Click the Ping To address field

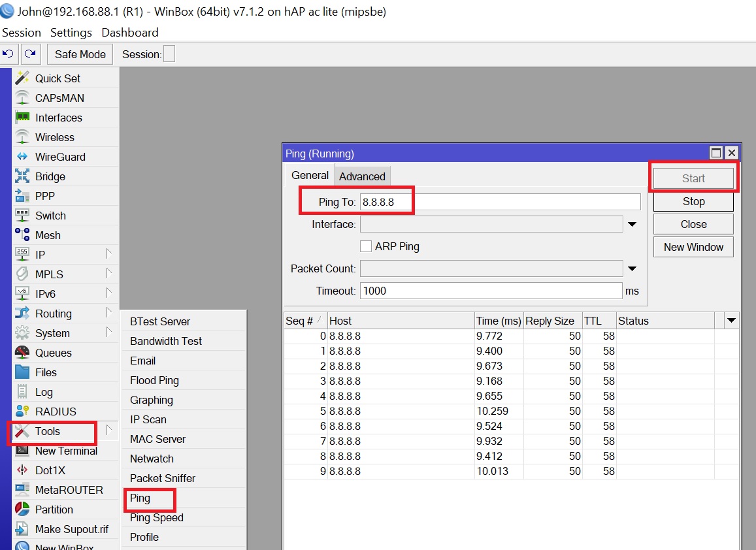(x=500, y=202)
